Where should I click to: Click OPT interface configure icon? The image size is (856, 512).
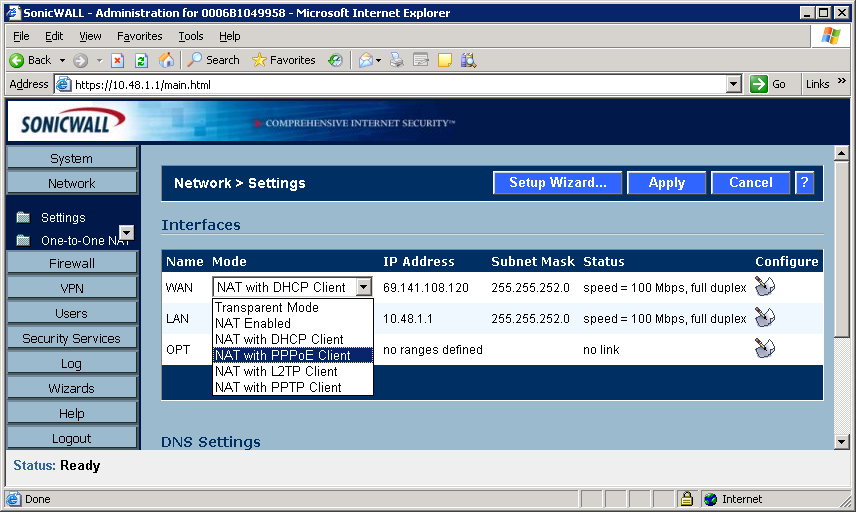coord(764,349)
